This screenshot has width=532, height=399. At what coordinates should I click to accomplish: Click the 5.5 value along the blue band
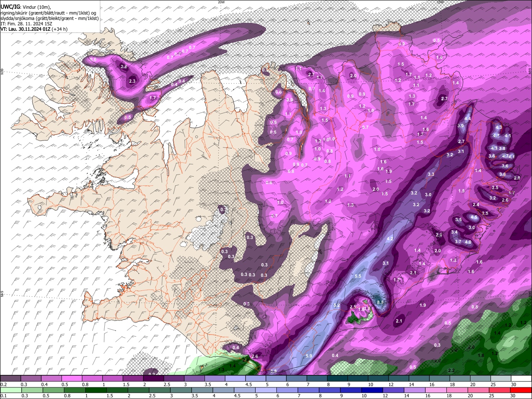358,276
